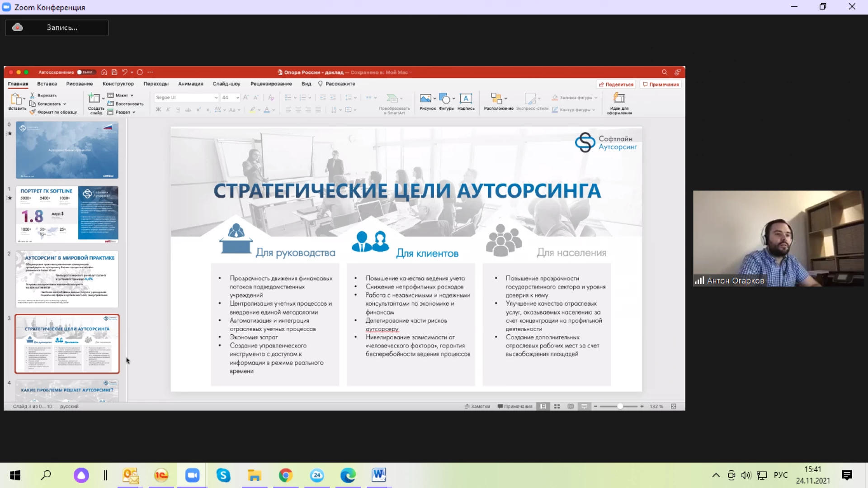Click the text highlight color marker
The image size is (868, 488).
pos(253,109)
